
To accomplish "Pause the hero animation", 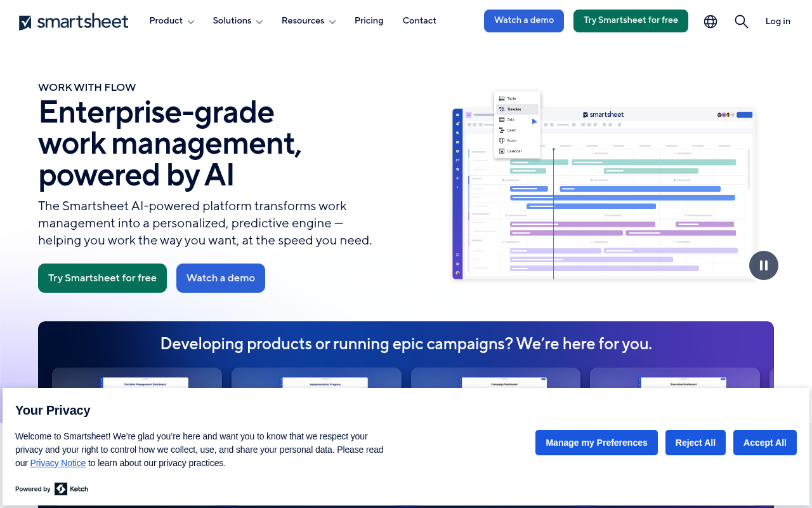I will pyautogui.click(x=764, y=265).
